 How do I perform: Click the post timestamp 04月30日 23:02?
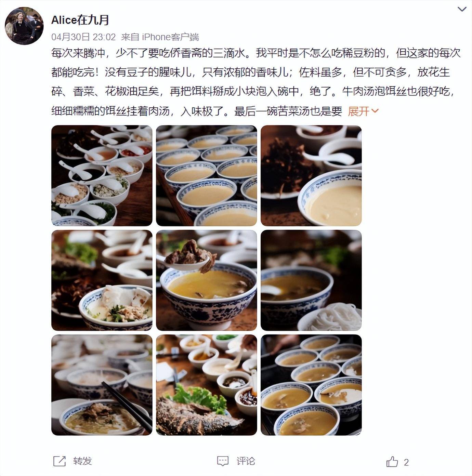tap(83, 37)
